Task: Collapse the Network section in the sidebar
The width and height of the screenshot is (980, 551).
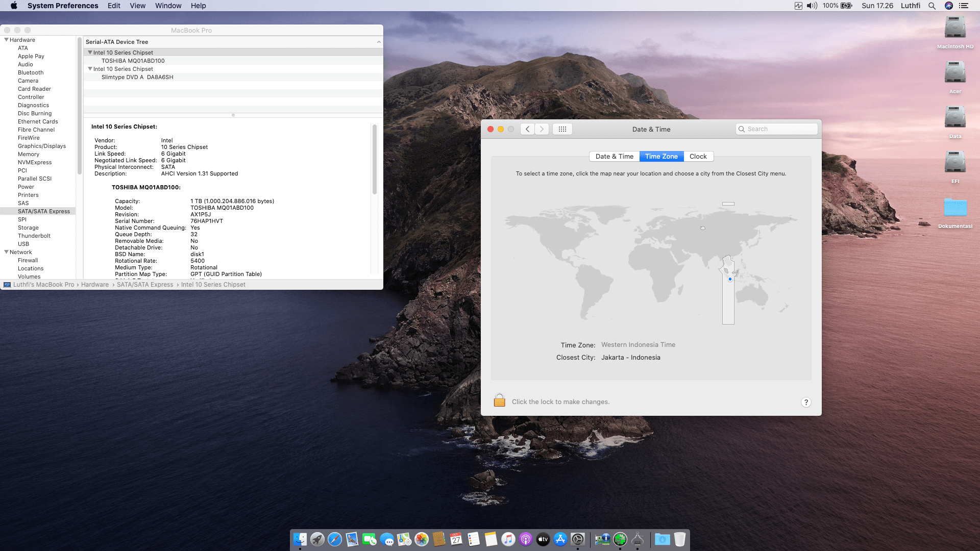Action: (x=7, y=252)
